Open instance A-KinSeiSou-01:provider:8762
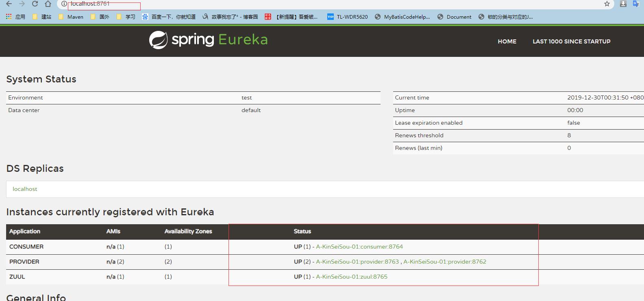Screen dimensions: 644x301 [445, 262]
